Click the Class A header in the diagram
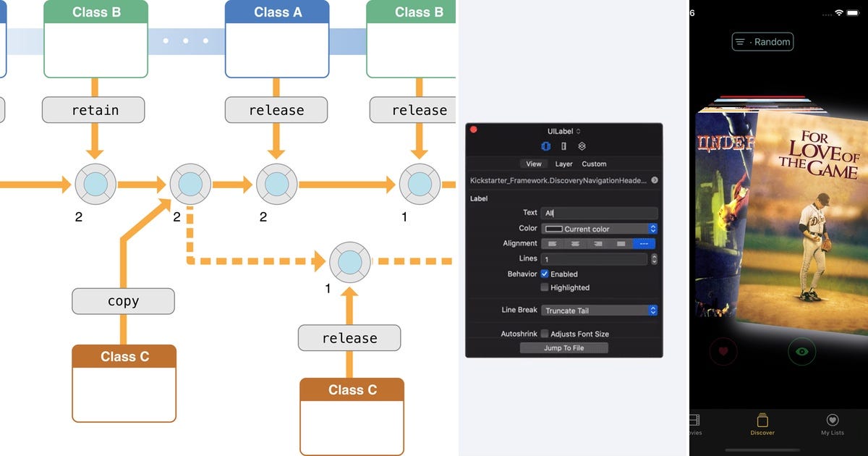 277,12
